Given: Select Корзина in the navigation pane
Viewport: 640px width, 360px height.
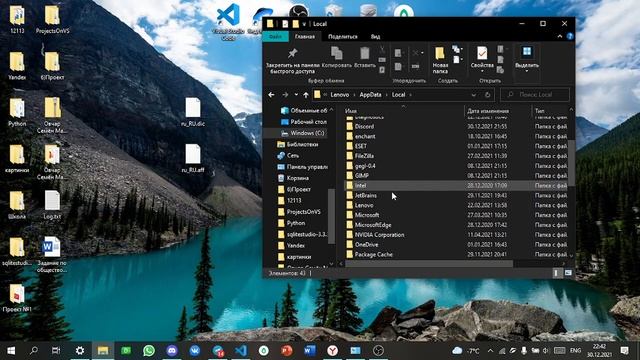Looking at the screenshot, I should point(293,178).
